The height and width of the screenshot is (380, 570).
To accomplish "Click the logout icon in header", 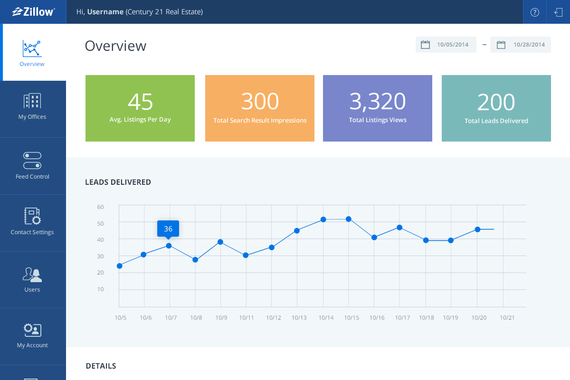I will pyautogui.click(x=558, y=12).
